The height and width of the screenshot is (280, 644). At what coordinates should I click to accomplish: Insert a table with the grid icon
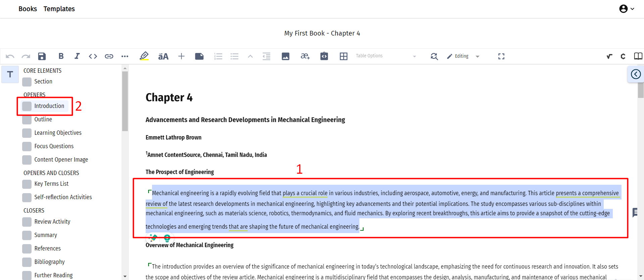click(343, 56)
